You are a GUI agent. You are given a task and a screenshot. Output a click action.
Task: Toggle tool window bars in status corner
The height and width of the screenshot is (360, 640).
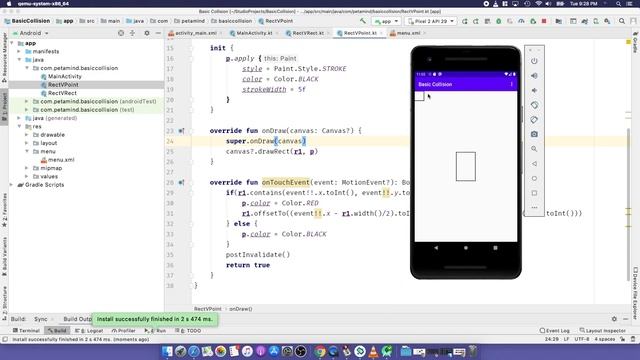(5, 339)
